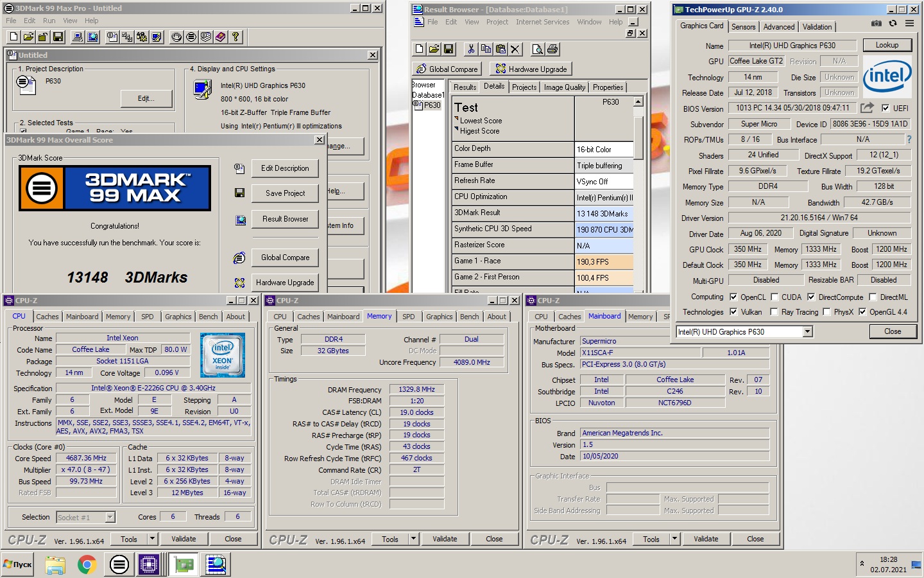
Task: Open the Run menu in 3DMark 99
Action: click(49, 21)
